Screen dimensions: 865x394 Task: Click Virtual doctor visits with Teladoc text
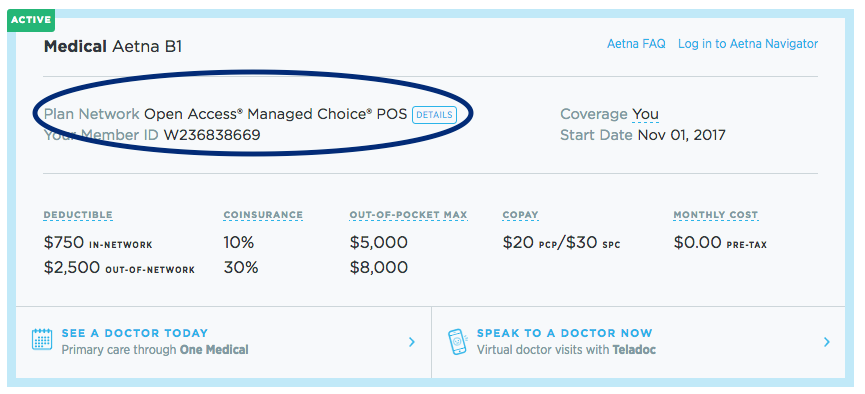tap(566, 350)
